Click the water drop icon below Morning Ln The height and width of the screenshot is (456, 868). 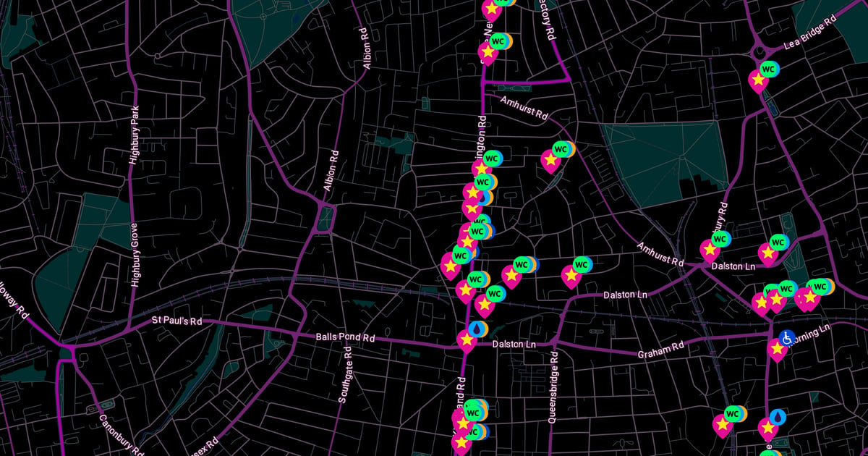(778, 417)
